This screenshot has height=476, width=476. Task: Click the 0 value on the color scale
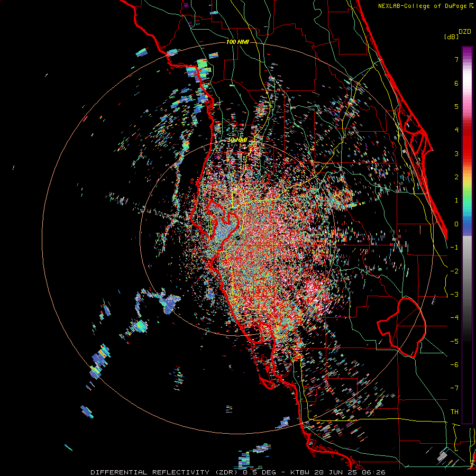[x=456, y=224]
